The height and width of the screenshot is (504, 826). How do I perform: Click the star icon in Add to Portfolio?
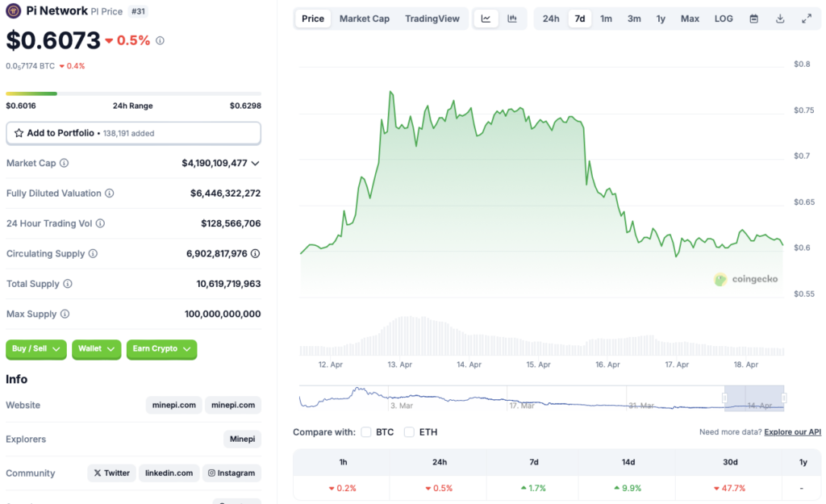coord(19,133)
